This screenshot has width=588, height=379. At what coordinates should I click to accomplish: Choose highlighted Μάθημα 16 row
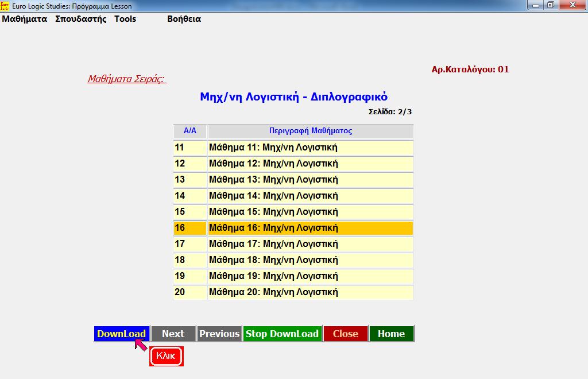(x=310, y=228)
